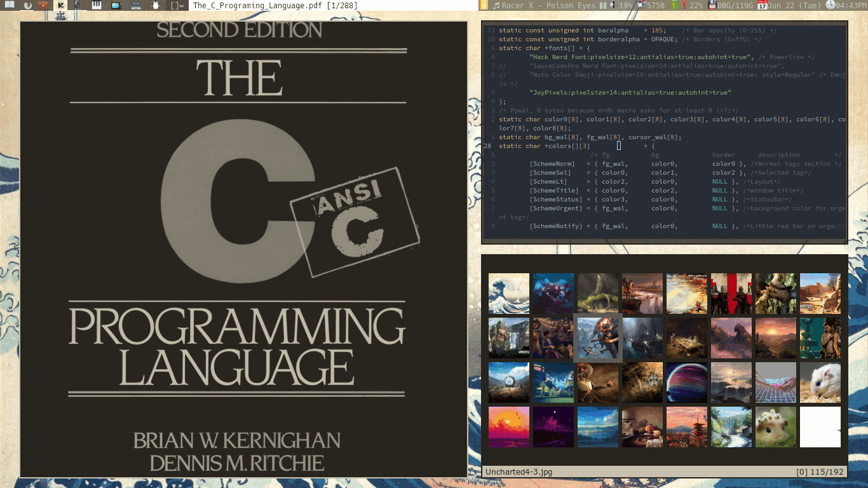
Task: Select the open book workspace tag
Action: pyautogui.click(x=10, y=5)
